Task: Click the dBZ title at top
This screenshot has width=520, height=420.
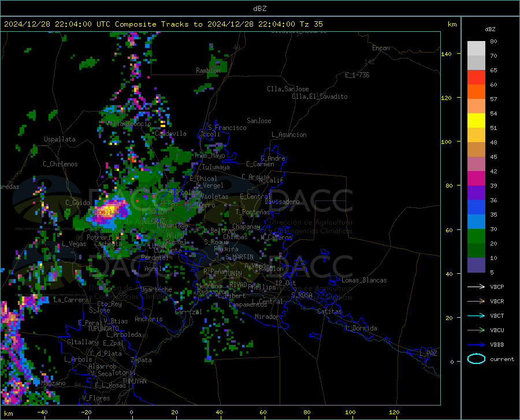Action: click(x=259, y=9)
